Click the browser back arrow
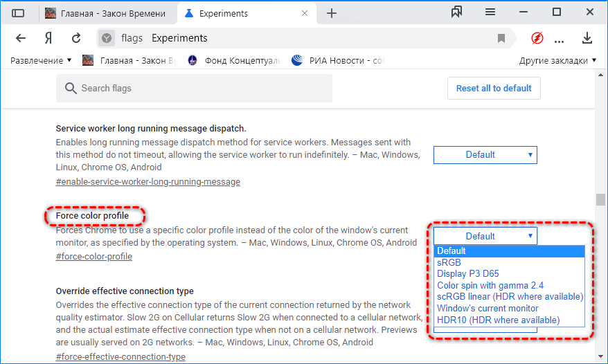 pyautogui.click(x=21, y=38)
